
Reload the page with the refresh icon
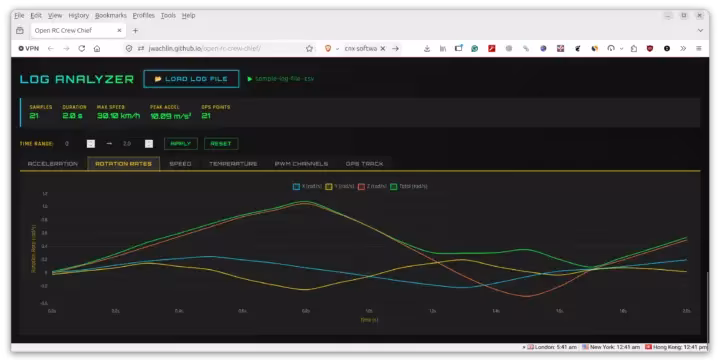click(x=81, y=48)
